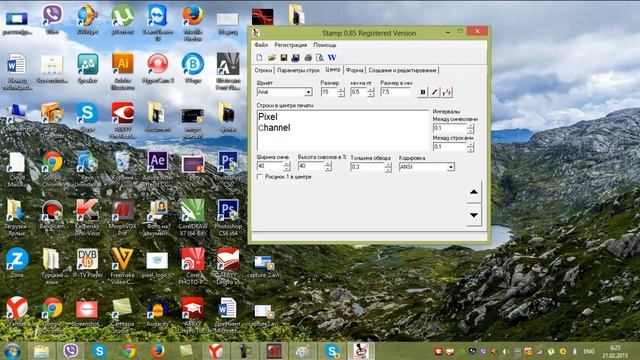Open Google Chrome desktop shortcut near Ae
Screen dimensions: 640x360
coord(52,169)
